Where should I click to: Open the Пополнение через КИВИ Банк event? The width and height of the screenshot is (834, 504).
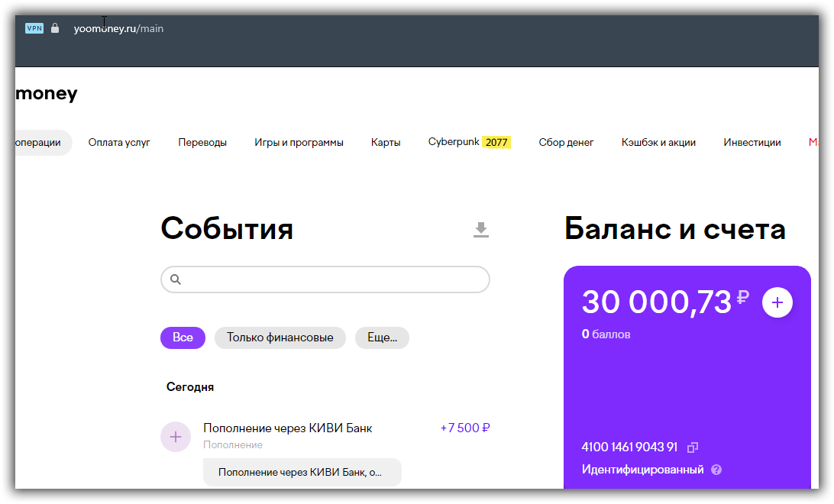[287, 428]
